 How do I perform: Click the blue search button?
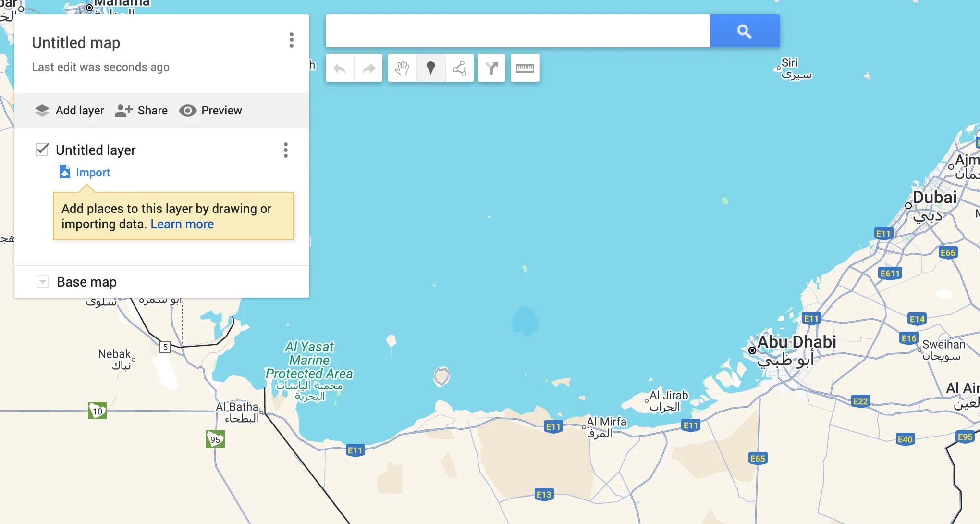click(745, 31)
